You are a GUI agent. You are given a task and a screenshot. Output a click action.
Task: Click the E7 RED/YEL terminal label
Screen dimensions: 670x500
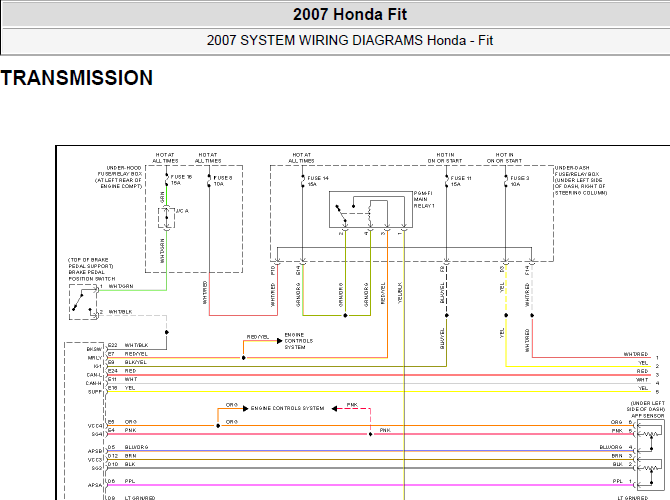pos(128,354)
